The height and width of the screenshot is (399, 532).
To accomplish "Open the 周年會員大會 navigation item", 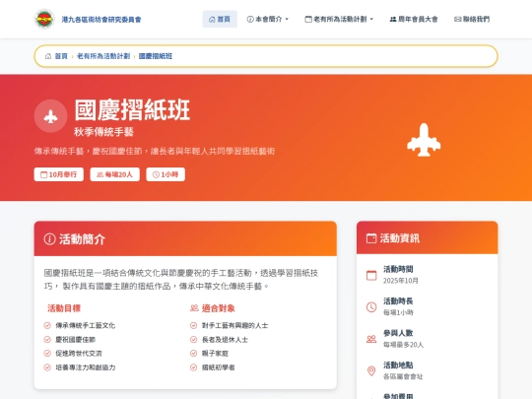I will (x=414, y=19).
